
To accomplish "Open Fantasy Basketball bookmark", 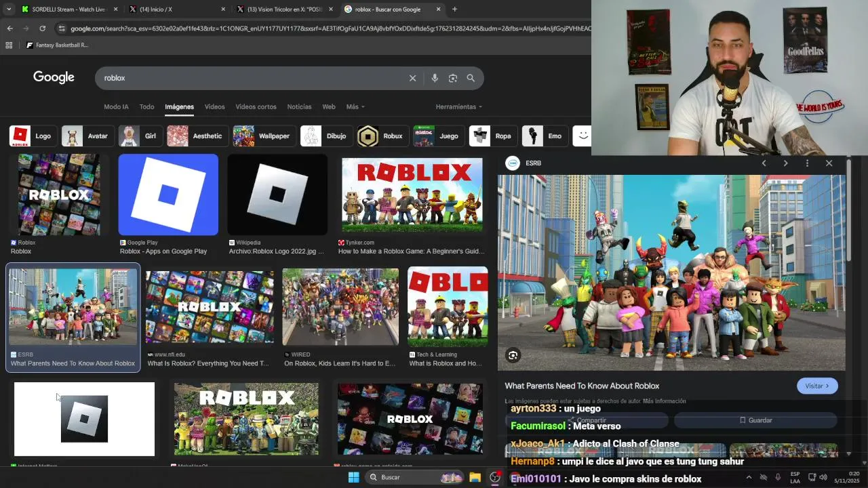I will point(57,45).
